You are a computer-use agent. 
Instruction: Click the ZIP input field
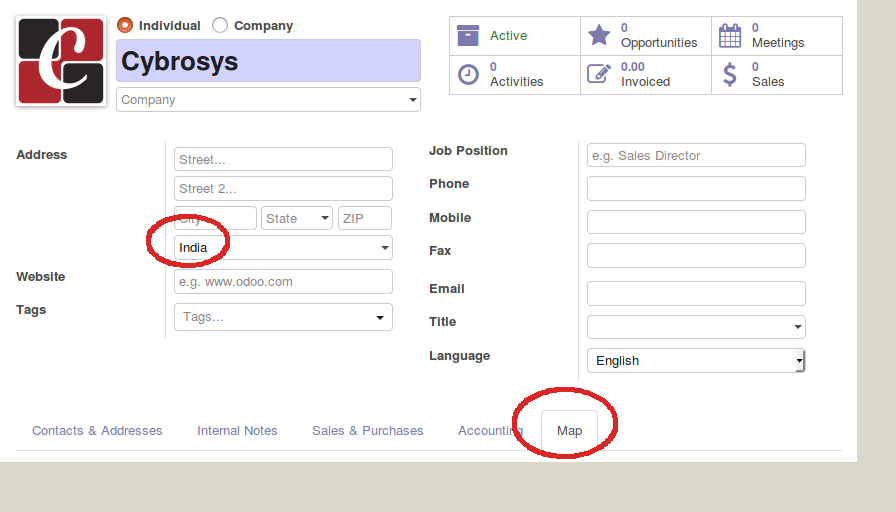(365, 218)
